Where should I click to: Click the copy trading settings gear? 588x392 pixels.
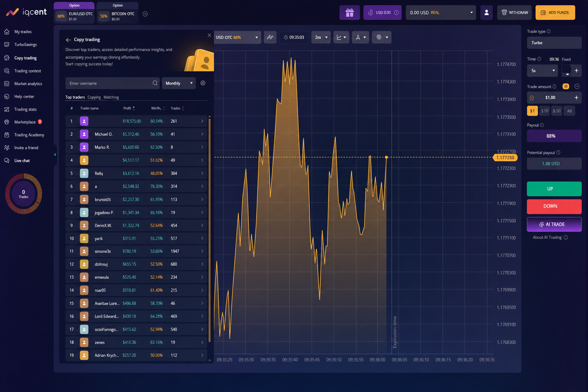point(203,83)
